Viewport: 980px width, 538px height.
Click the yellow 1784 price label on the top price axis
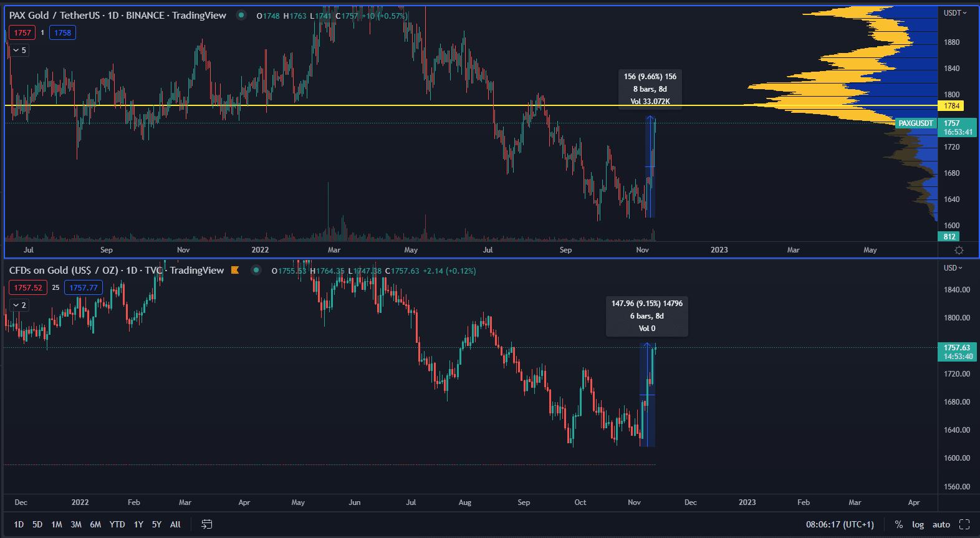click(x=951, y=106)
